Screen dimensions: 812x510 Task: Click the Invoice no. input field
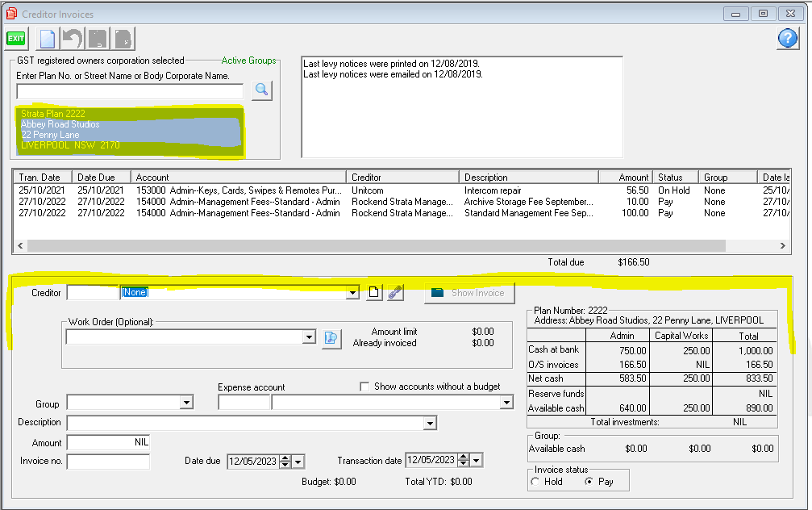[x=108, y=462]
